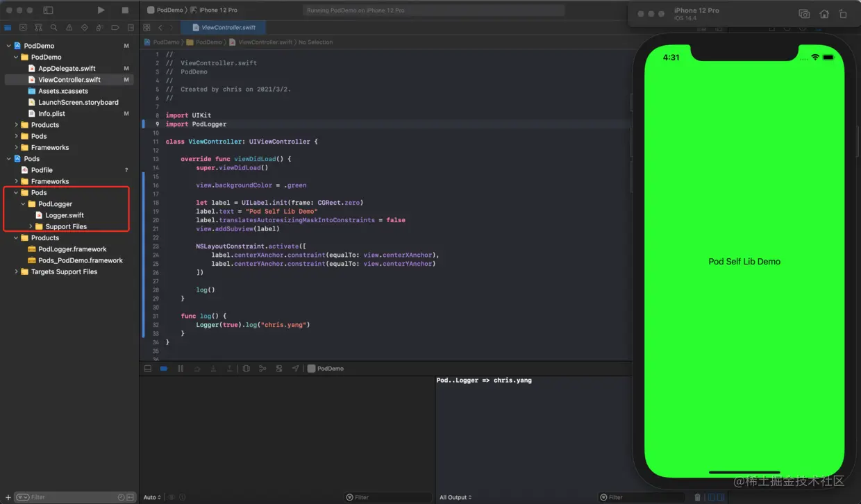Go forward in editor history
Screen dimensions: 861x504
coord(172,28)
